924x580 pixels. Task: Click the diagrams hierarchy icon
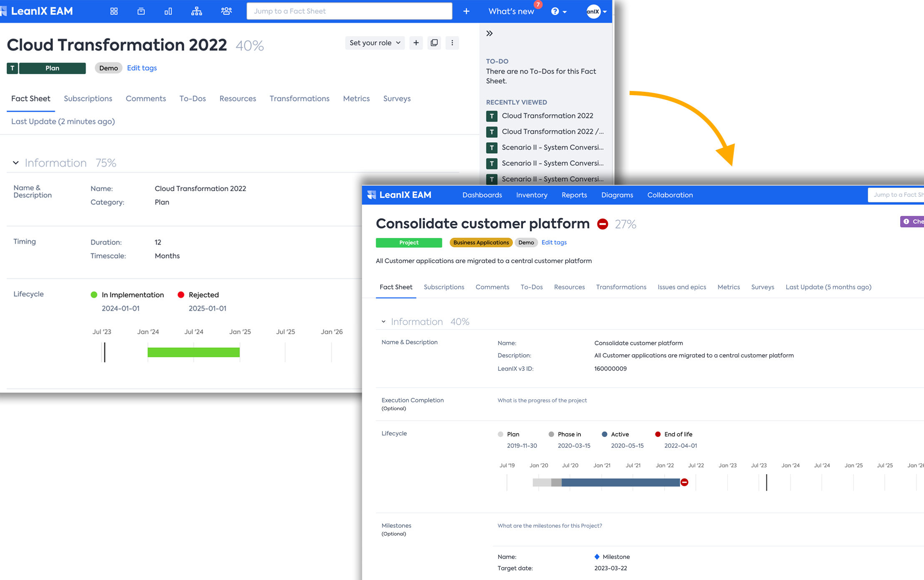pos(196,11)
